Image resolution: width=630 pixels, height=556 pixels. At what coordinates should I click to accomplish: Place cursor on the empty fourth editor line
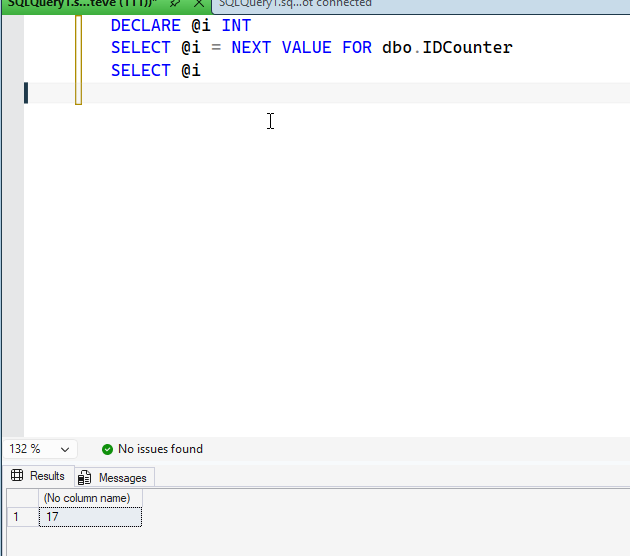point(300,93)
